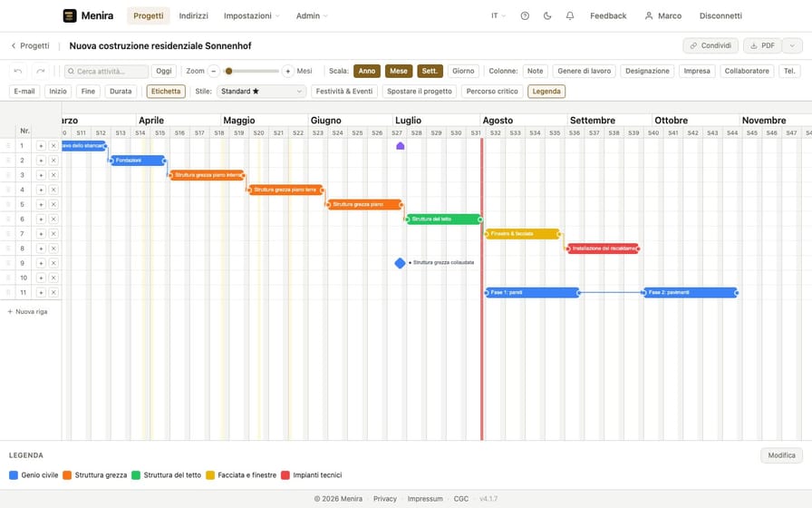The width and height of the screenshot is (812, 508).
Task: Click drag handle icon of row 8
Action: point(8,249)
